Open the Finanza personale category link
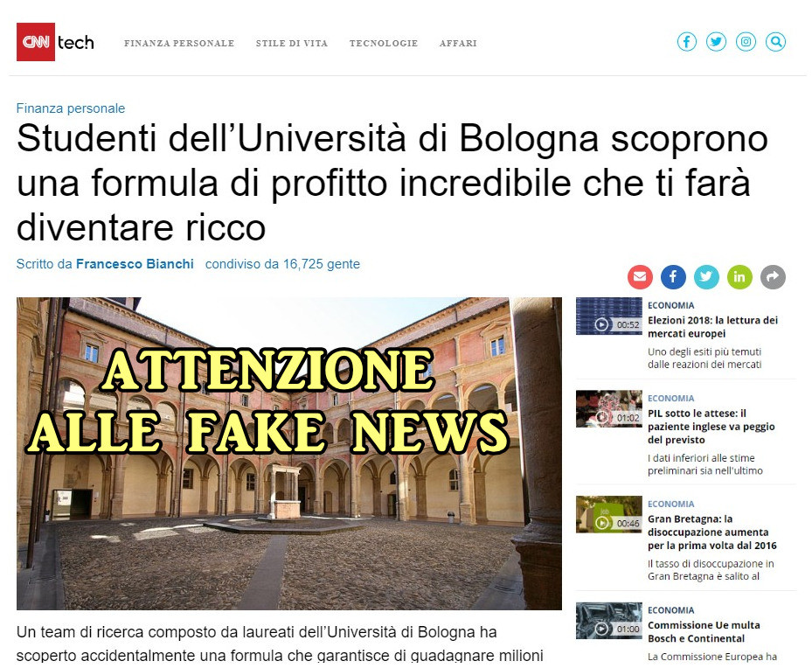 pos(71,108)
